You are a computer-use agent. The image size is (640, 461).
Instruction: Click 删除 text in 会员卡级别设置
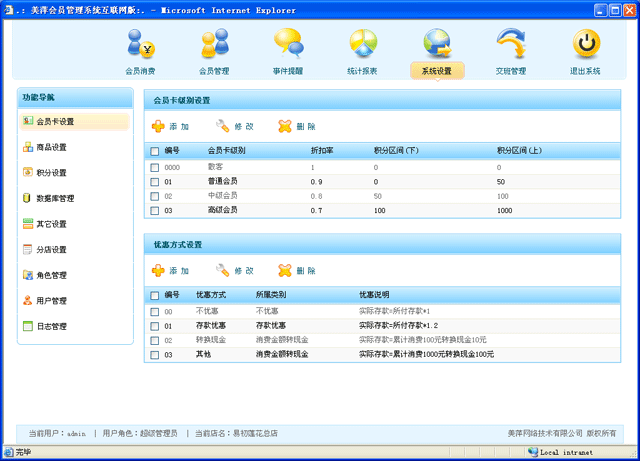click(x=306, y=127)
